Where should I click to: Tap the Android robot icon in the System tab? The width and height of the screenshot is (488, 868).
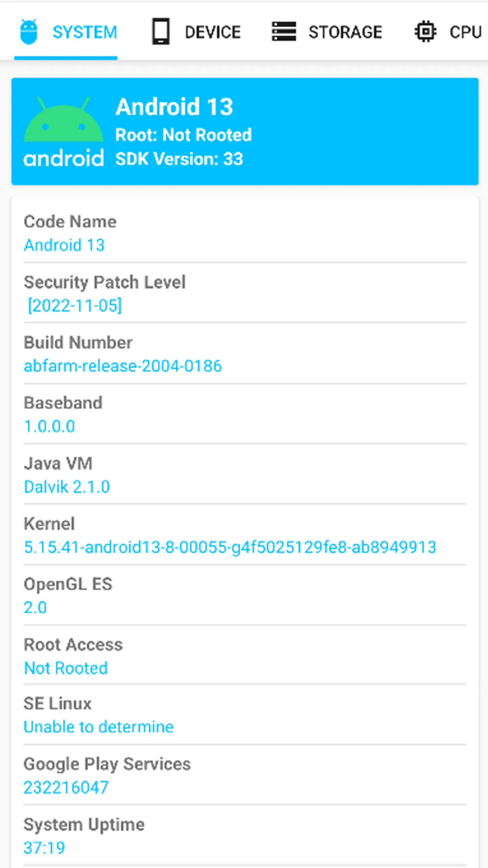[28, 32]
